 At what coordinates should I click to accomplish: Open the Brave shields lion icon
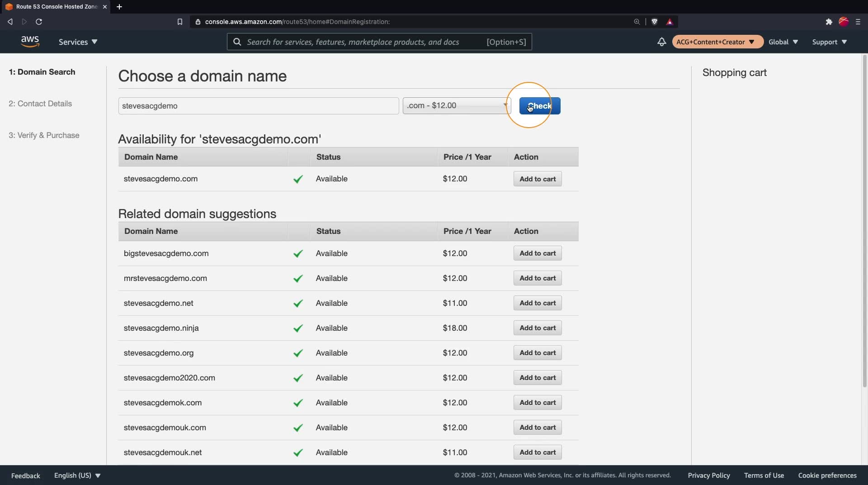[x=654, y=22]
